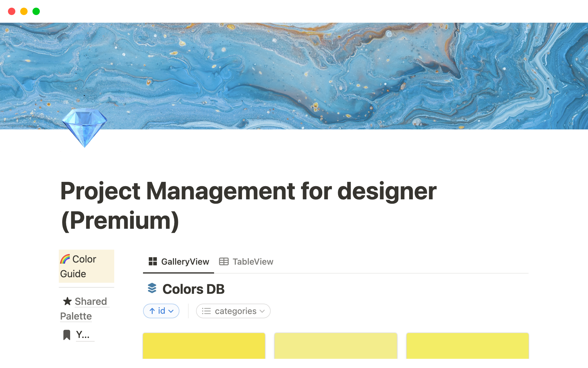Screen dimensions: 588x368
Task: Switch to the GalleryView tab
Action: [185, 262]
